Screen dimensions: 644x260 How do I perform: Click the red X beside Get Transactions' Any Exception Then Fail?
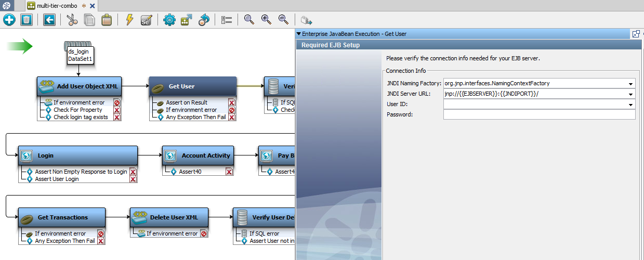click(101, 241)
